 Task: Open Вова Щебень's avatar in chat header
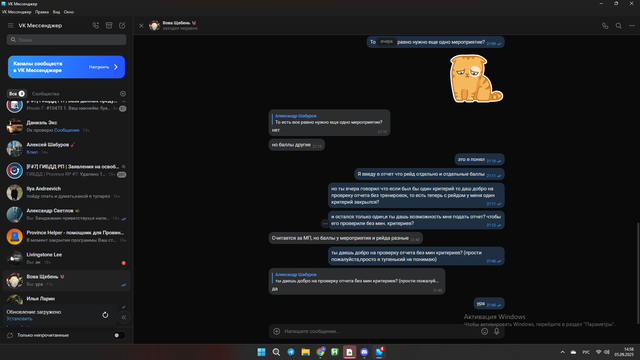pos(154,26)
